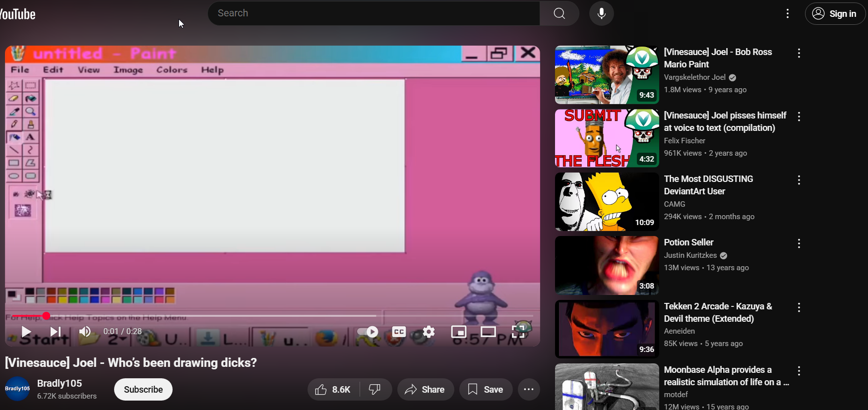Open the Bradly105 channel avatar
The height and width of the screenshot is (410, 868).
(x=17, y=389)
